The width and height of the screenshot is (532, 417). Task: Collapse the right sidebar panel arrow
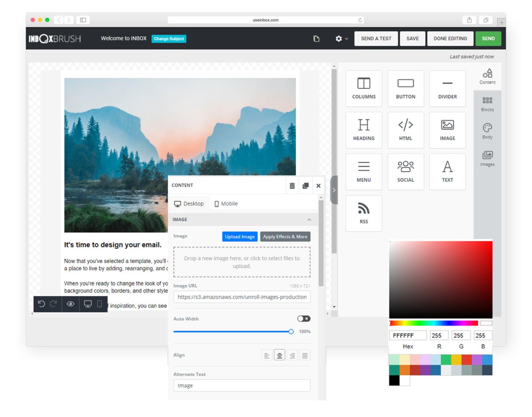coord(333,190)
